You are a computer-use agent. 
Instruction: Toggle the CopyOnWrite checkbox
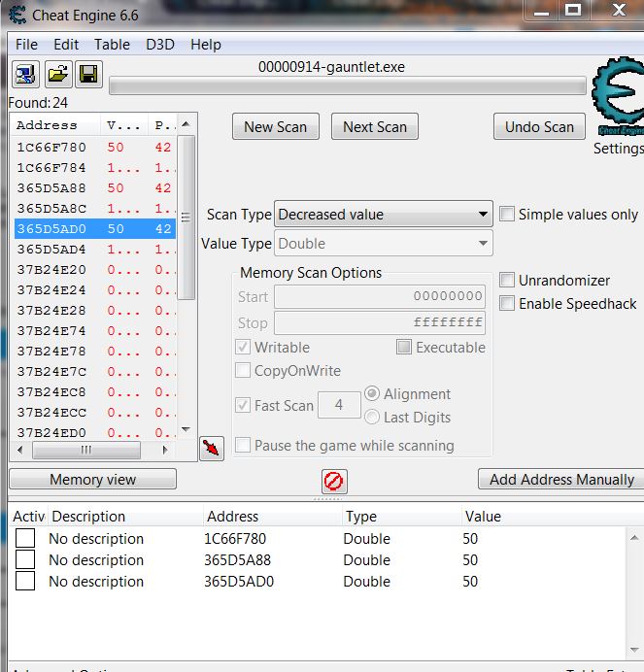point(243,370)
